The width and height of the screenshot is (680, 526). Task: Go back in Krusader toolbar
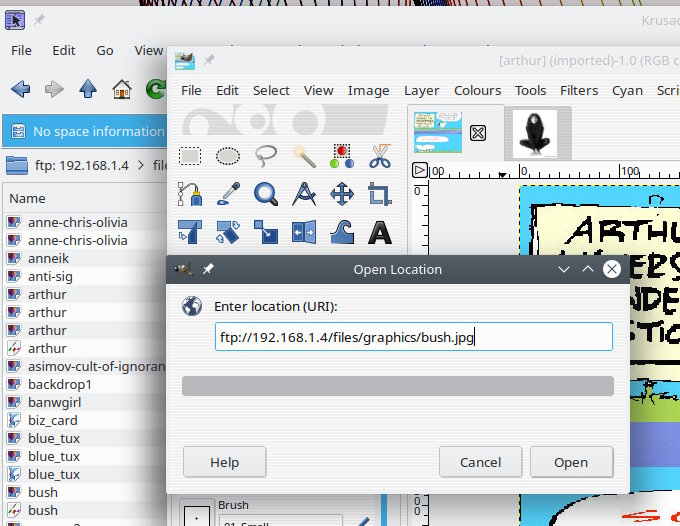20,89
